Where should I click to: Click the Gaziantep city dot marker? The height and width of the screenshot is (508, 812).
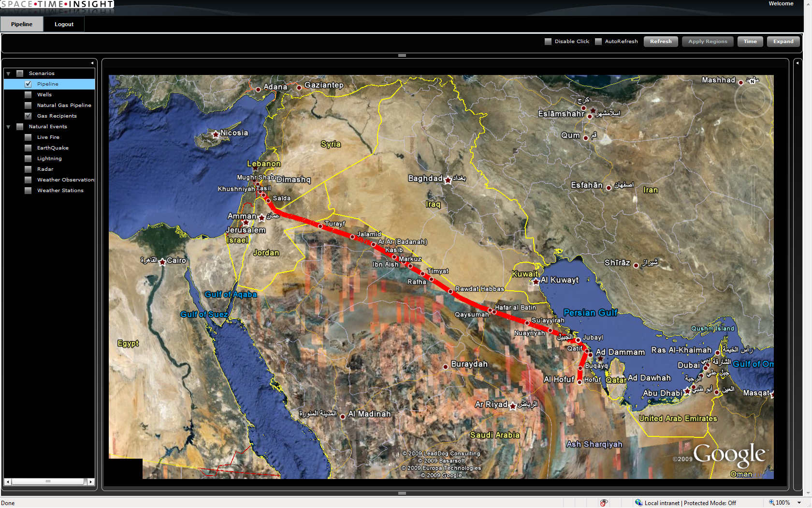coord(299,88)
